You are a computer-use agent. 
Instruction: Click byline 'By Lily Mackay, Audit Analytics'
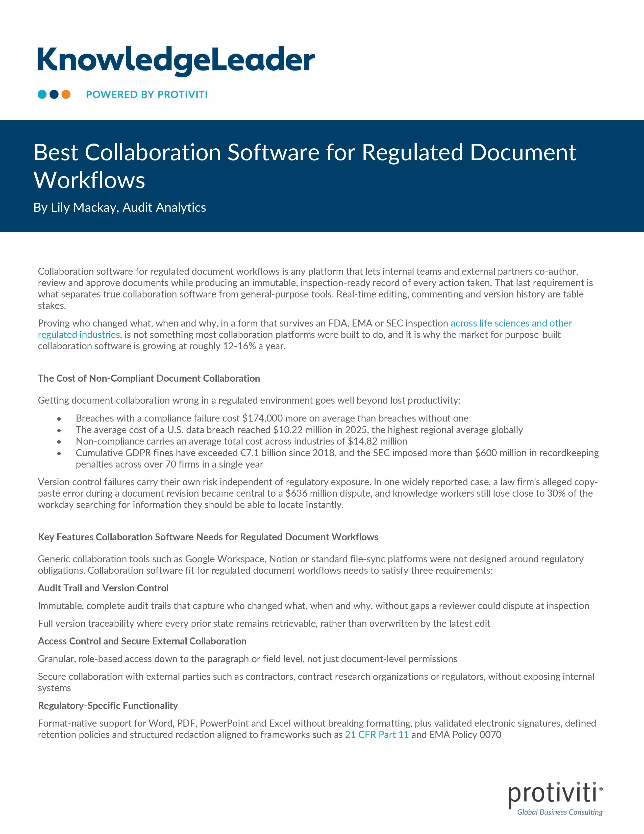point(119,207)
